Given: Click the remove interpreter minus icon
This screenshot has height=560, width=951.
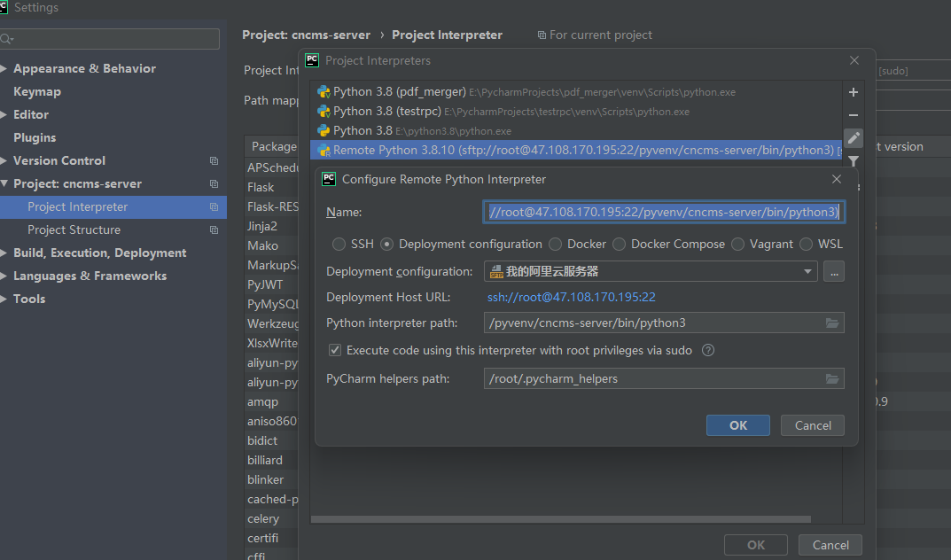Looking at the screenshot, I should click(854, 115).
